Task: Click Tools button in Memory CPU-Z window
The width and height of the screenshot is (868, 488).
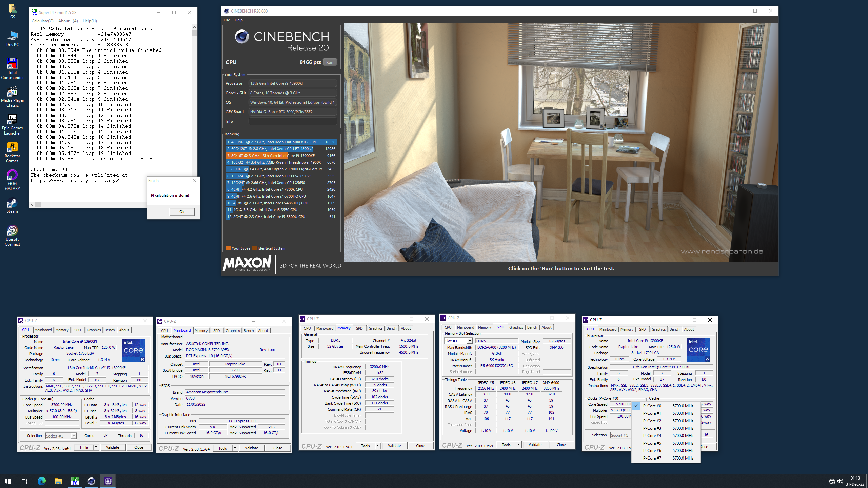Action: (366, 446)
